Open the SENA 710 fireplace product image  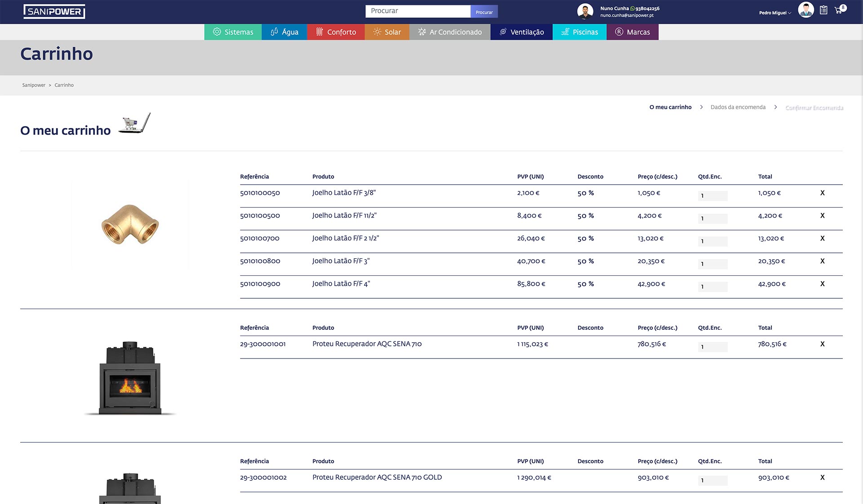(x=130, y=378)
